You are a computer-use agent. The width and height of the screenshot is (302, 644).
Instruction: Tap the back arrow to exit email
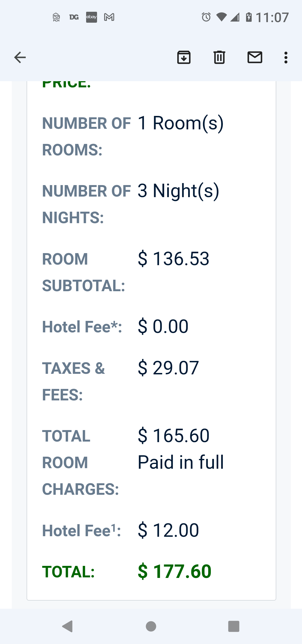pyautogui.click(x=20, y=57)
